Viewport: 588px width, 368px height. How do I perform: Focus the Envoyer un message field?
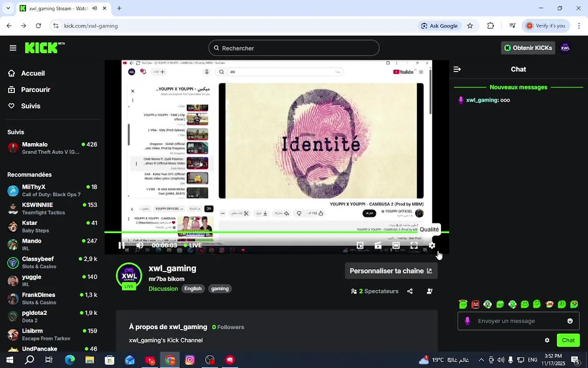520,321
